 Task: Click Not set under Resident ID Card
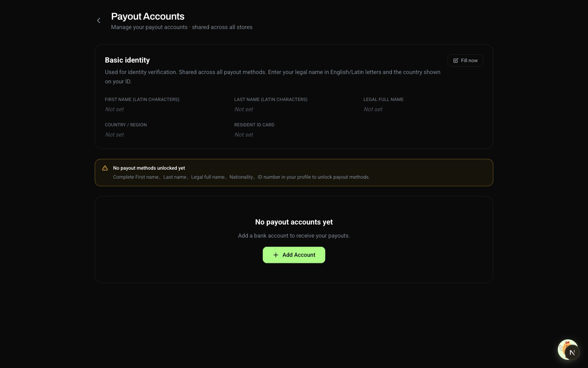click(x=244, y=135)
